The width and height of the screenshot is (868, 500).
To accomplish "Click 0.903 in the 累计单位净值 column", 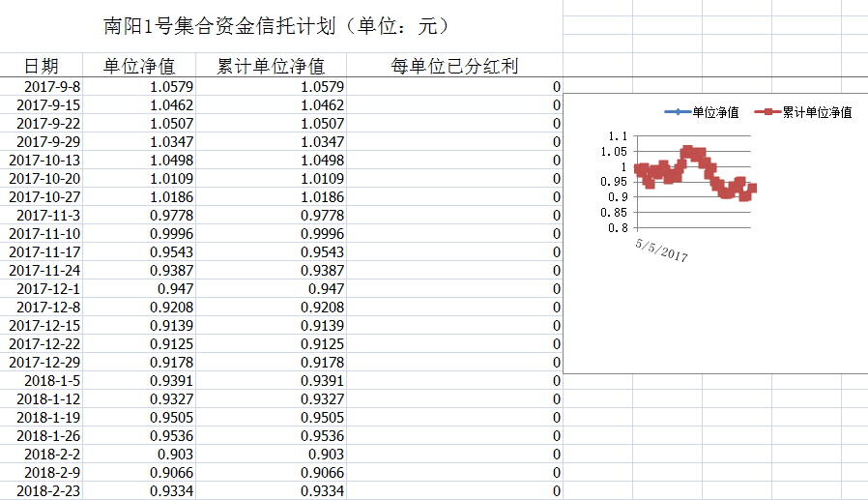I will pyautogui.click(x=271, y=455).
